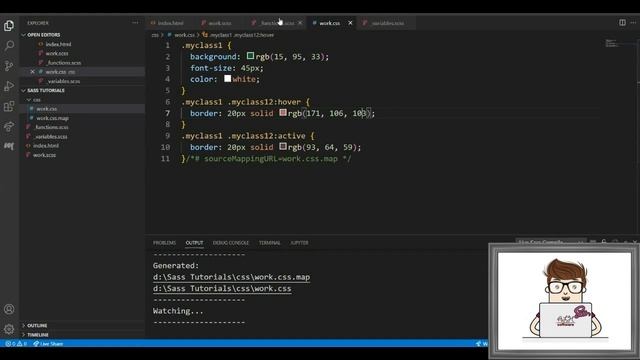Screen dimensions: 640x360
Task: Click the Split Editor icon
Action: click(x=622, y=22)
